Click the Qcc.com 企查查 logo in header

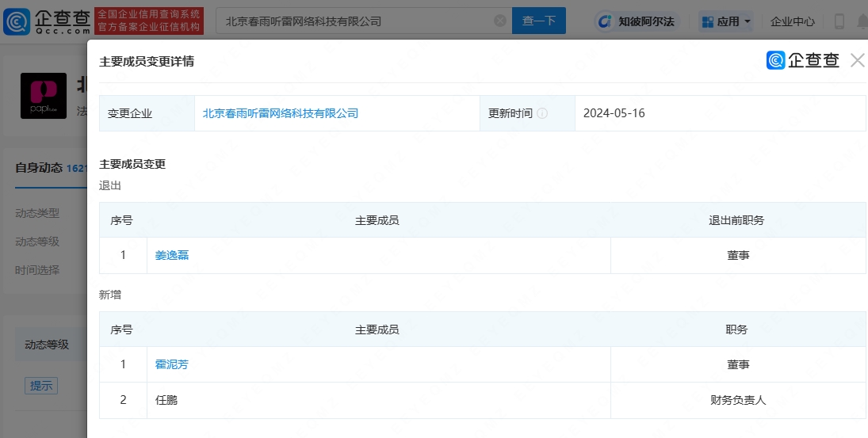point(46,21)
